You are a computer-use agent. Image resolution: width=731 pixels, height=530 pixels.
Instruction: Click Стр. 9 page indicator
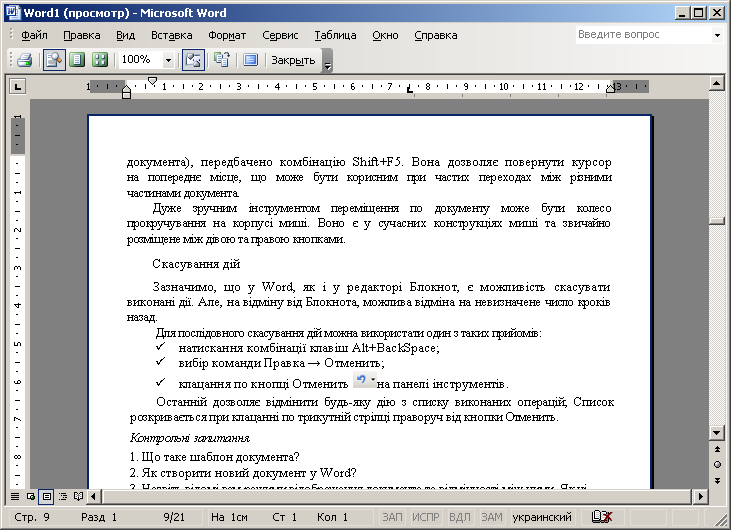point(32,517)
